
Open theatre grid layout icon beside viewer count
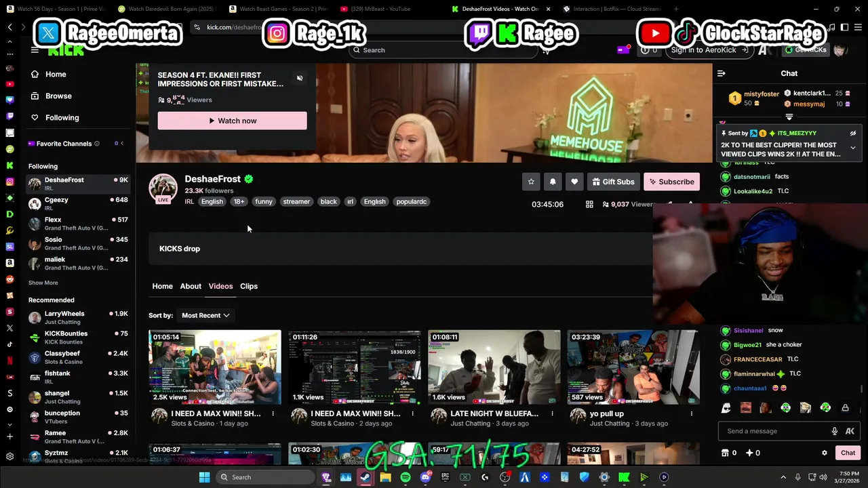click(589, 204)
